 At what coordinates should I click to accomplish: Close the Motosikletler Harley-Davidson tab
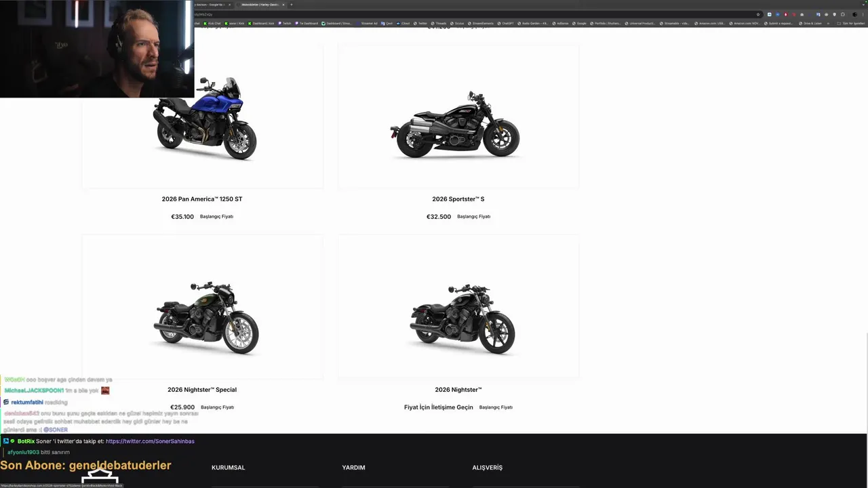click(283, 5)
